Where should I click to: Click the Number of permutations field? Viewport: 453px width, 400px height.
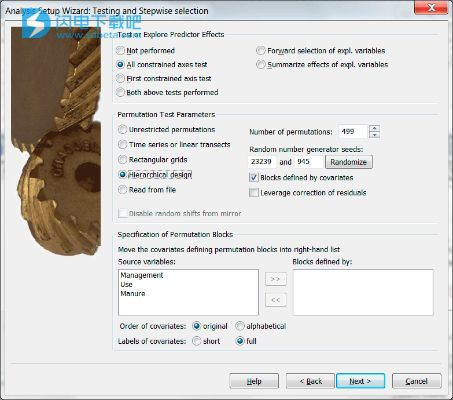pyautogui.click(x=353, y=132)
